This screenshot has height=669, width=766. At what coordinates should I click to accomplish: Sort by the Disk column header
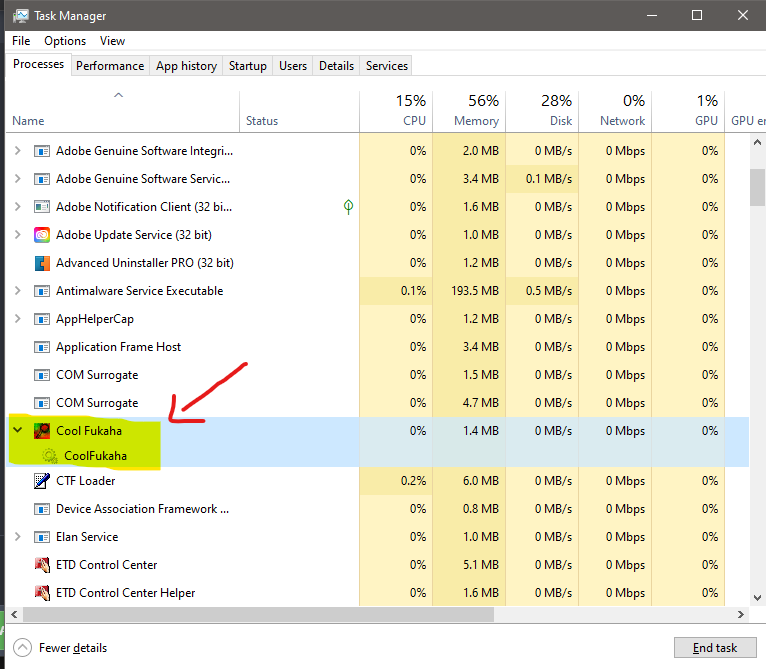pyautogui.click(x=542, y=112)
